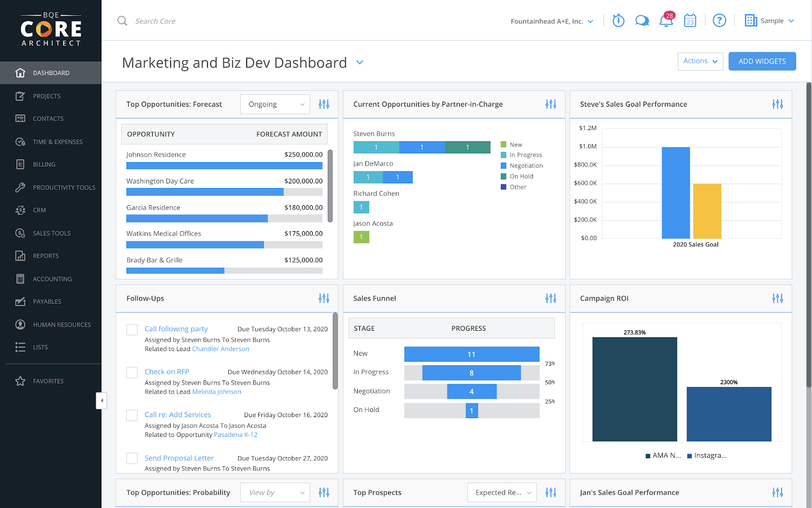Open settings for Top Opportunities: Probability widget

pos(324,492)
